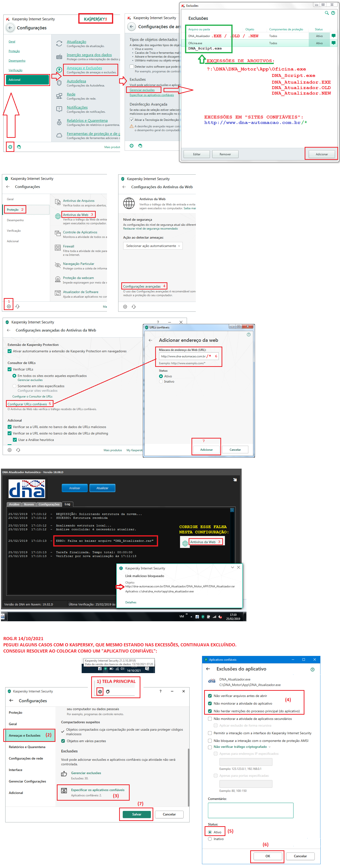Click the Detalhes link in the notification
Image resolution: width=340 pixels, height=868 pixels.
(131, 602)
